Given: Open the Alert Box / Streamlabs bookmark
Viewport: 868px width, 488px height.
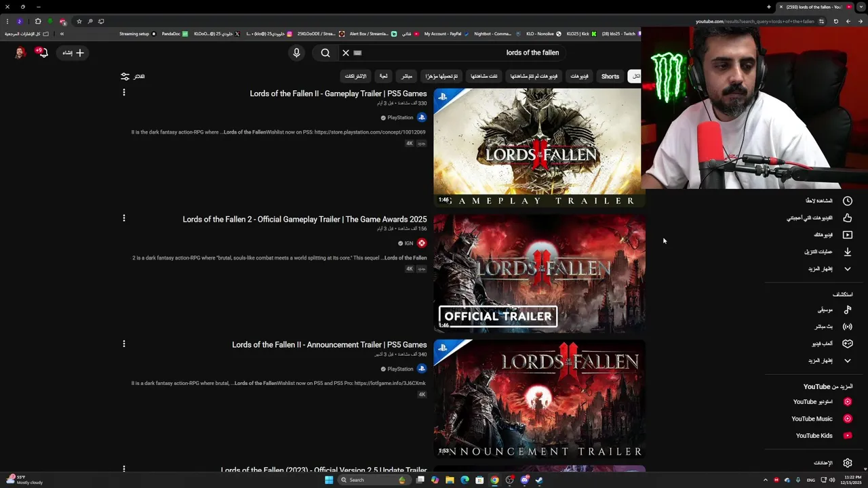Looking at the screenshot, I should tap(373, 34).
